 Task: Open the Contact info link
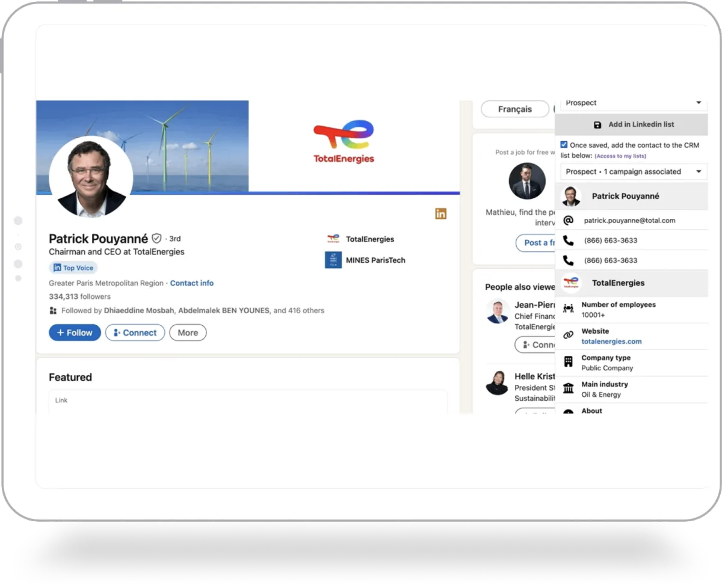(x=192, y=283)
